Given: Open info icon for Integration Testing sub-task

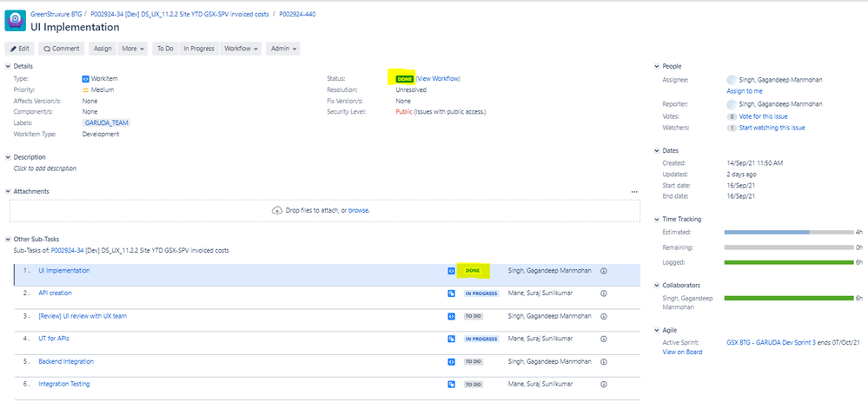Looking at the screenshot, I should click(604, 385).
